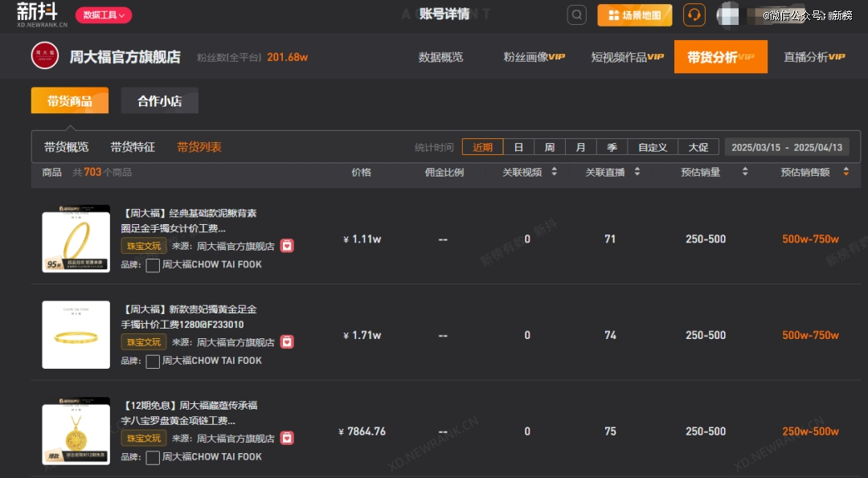Image resolution: width=868 pixels, height=478 pixels.
Task: Click 关联直播 value 75
Action: click(x=610, y=431)
